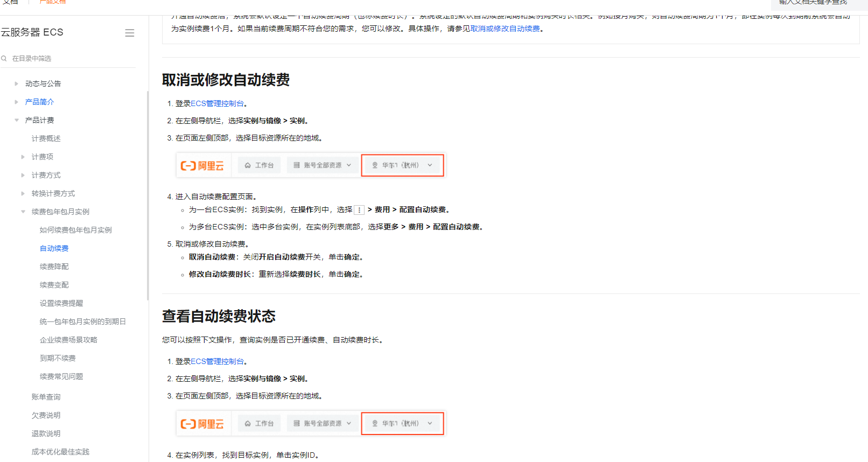Open 如何续费包年包月实例 in the sidebar
The width and height of the screenshot is (868, 462).
click(x=75, y=230)
